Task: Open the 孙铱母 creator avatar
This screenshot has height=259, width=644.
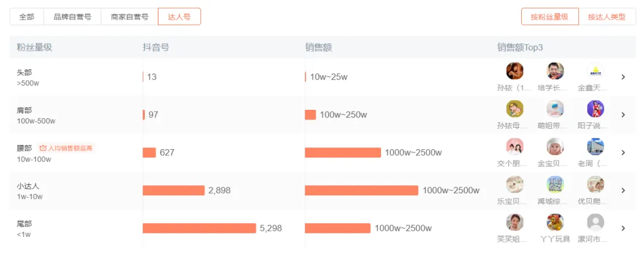Action: point(515,109)
